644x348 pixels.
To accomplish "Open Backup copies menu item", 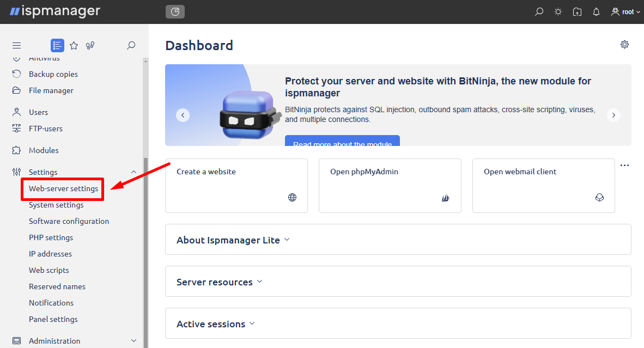I will pos(53,74).
